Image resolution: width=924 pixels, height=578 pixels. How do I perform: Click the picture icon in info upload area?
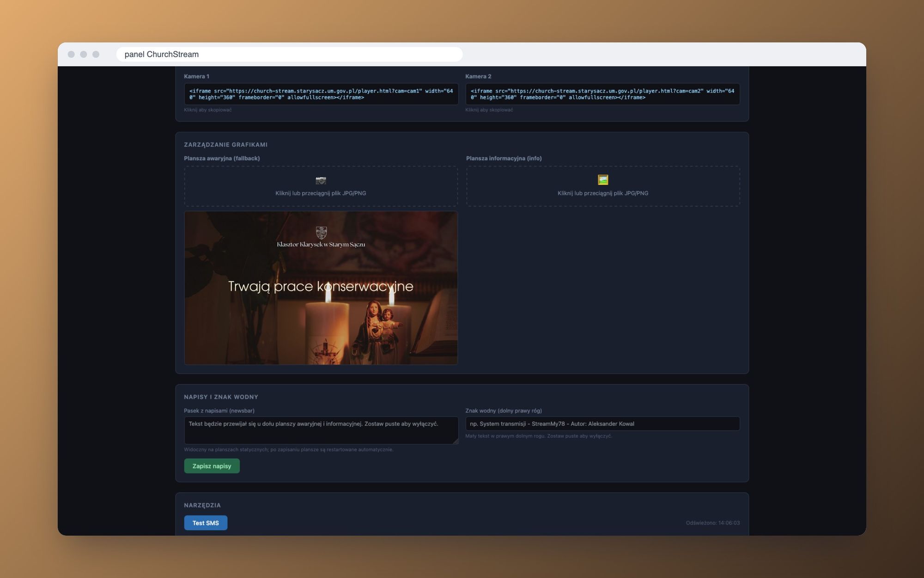603,180
